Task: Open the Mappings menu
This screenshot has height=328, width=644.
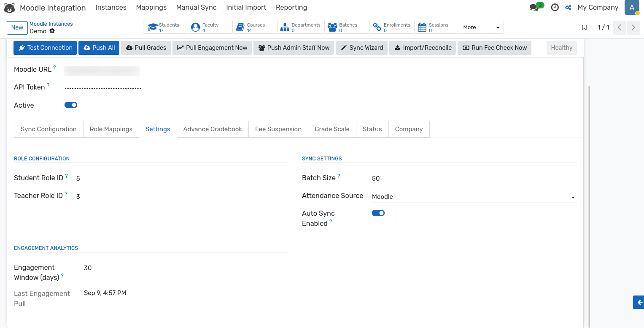Action: [x=151, y=8]
